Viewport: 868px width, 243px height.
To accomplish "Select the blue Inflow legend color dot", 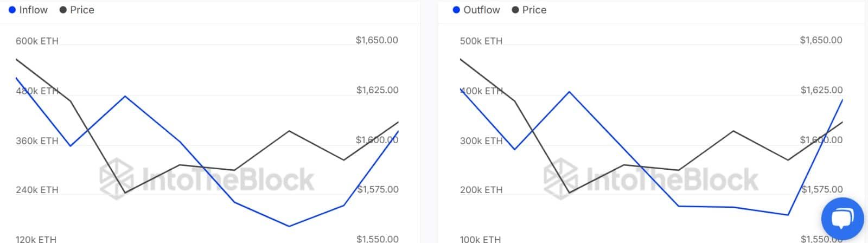I will click(12, 10).
